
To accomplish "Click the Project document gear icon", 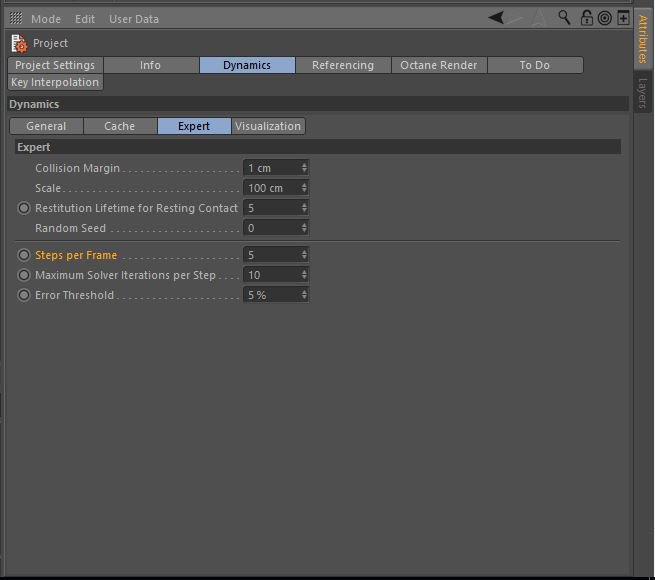I will tap(19, 43).
